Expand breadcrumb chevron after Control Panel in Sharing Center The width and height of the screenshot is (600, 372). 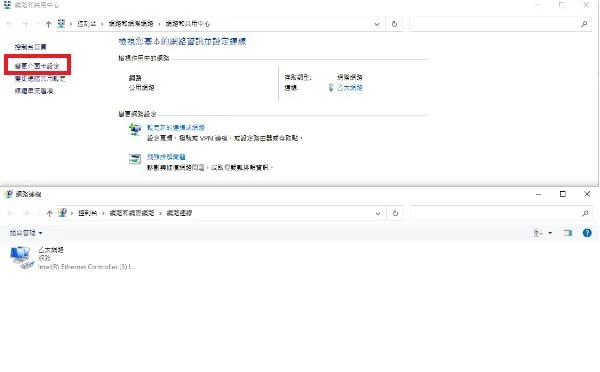tap(102, 24)
